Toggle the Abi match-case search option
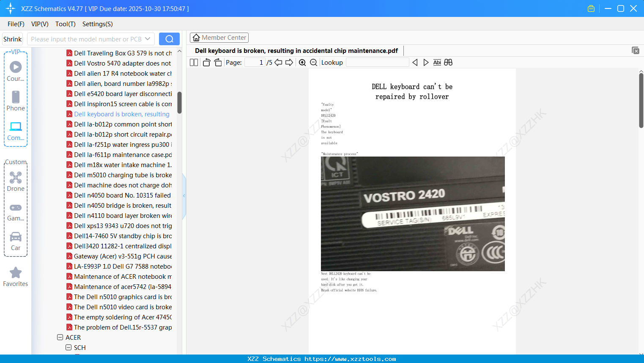The height and width of the screenshot is (363, 644). tap(437, 63)
